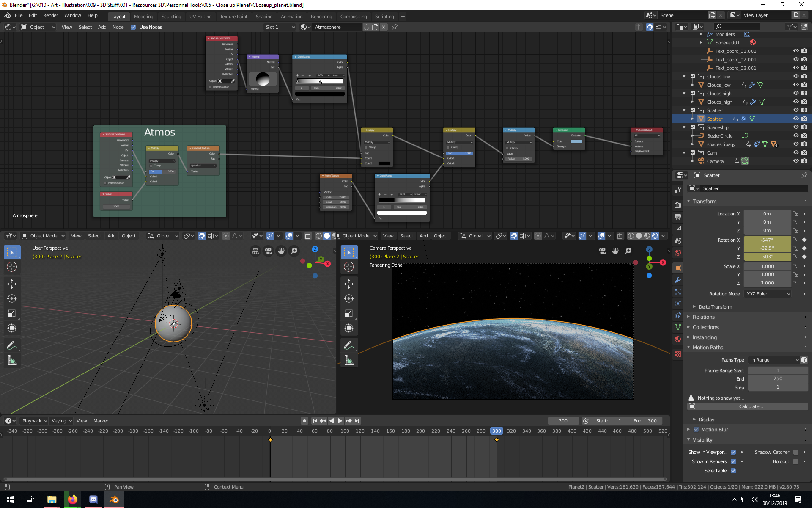Viewport: 812px width, 508px height.
Task: Play the animation forward
Action: 340,421
